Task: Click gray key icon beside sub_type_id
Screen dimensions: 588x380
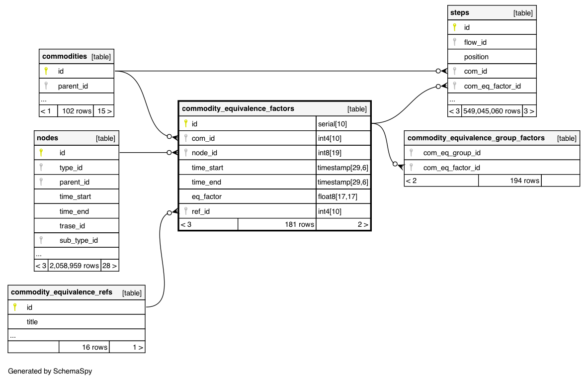Action: click(x=41, y=240)
